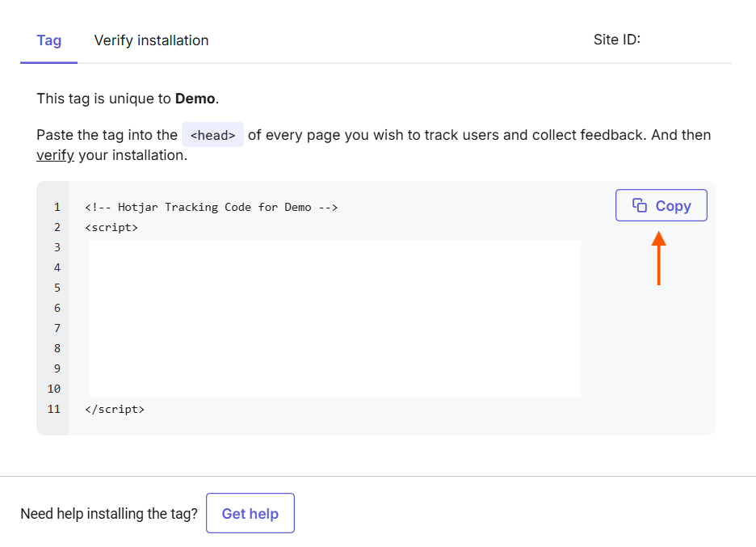Click the opening <script> line
The width and height of the screenshot is (756, 547).
pos(111,227)
